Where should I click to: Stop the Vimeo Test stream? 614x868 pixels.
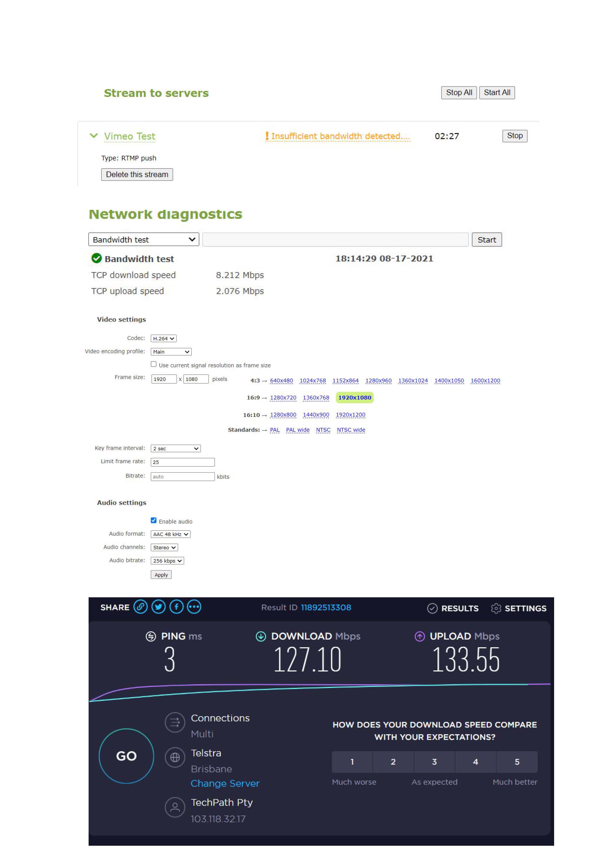click(515, 136)
